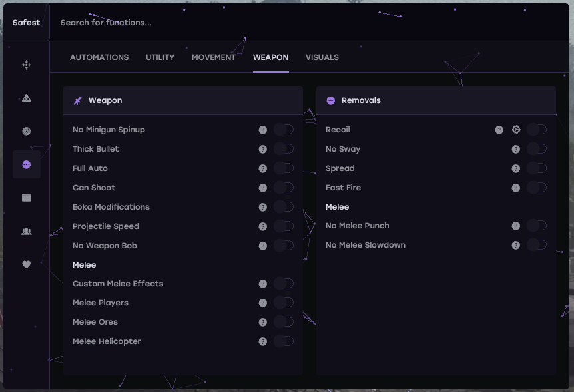Open the group of people sidebar icon

pos(27,231)
